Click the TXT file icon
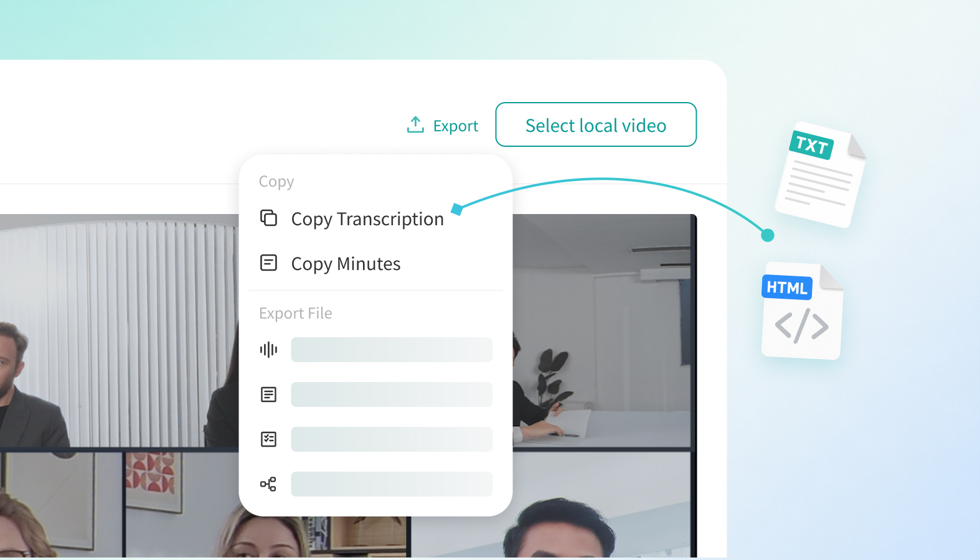The width and height of the screenshot is (980, 560). (x=820, y=175)
